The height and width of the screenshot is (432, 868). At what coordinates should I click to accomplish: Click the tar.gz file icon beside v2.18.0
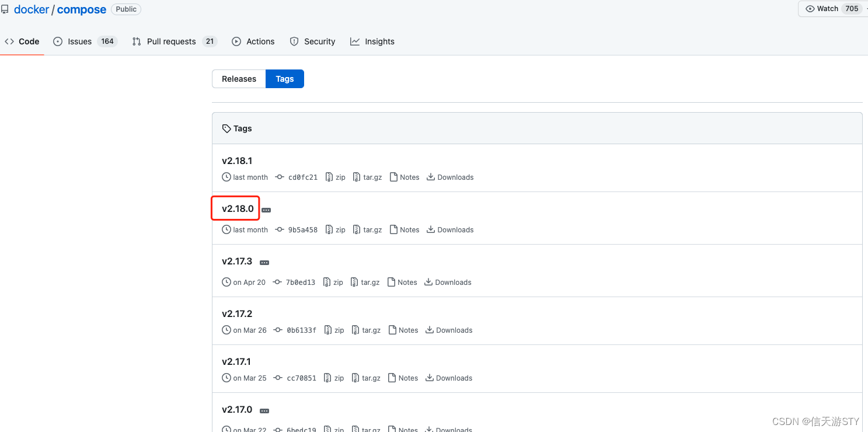tap(356, 229)
